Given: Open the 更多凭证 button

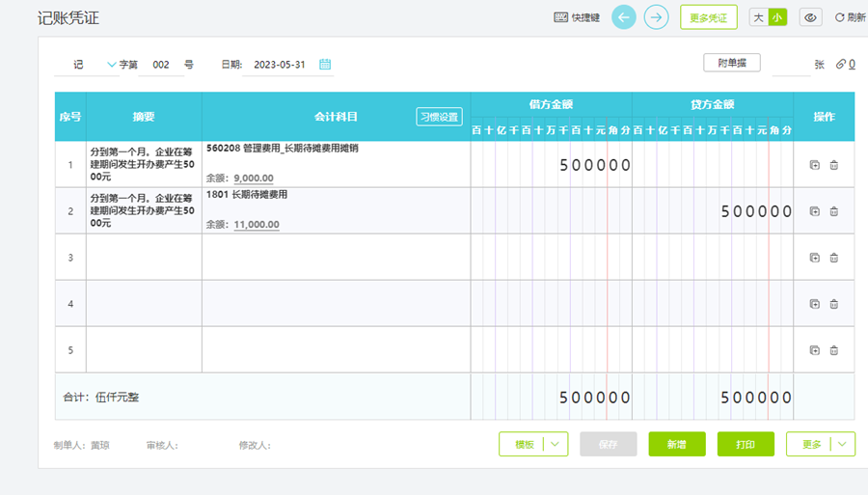Looking at the screenshot, I should click(x=709, y=17).
